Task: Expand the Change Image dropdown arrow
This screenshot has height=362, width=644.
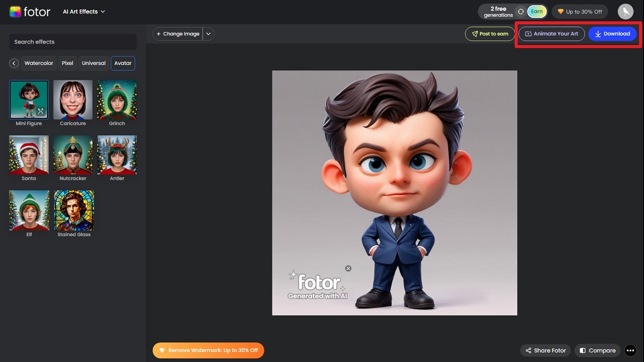Action: click(x=209, y=34)
